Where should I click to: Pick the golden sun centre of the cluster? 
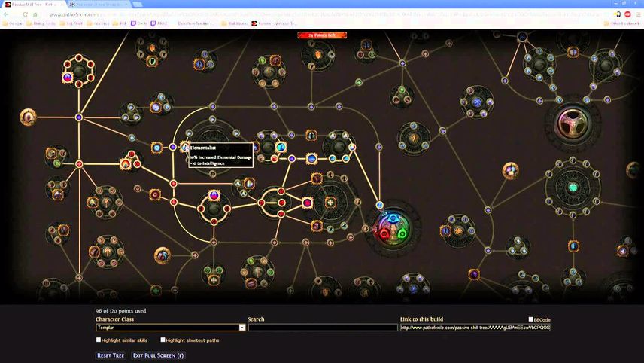pyautogui.click(x=458, y=230)
